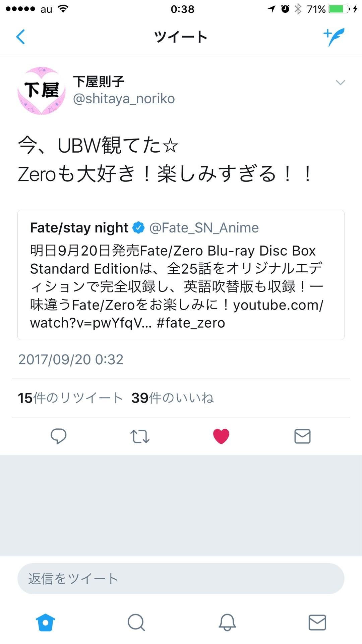Open @shitaya_noriko profile name

tap(124, 98)
